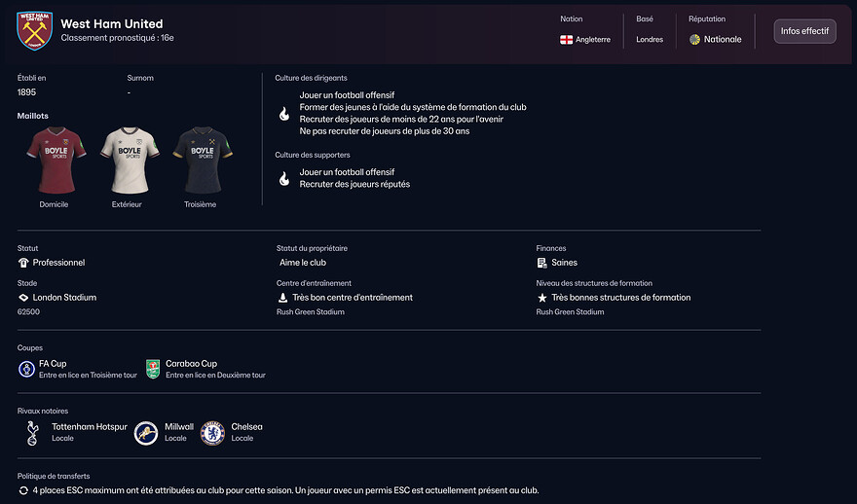Click the Nationale reputation icon
857x504 pixels.
694,40
